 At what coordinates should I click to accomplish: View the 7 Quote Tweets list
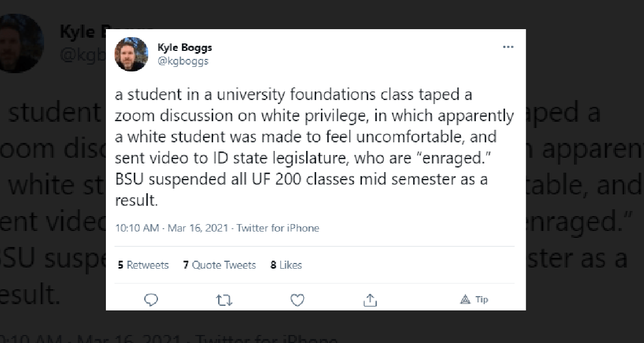(219, 265)
